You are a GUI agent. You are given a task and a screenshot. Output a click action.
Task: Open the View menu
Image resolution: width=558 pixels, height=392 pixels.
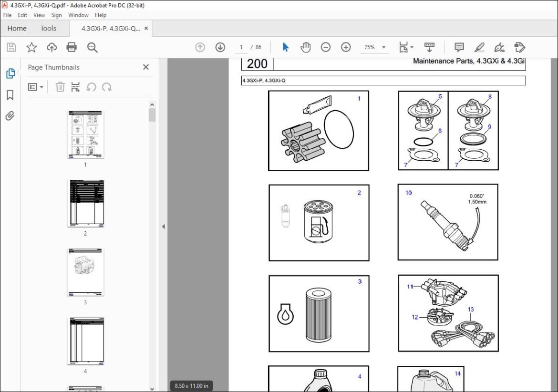pyautogui.click(x=39, y=15)
